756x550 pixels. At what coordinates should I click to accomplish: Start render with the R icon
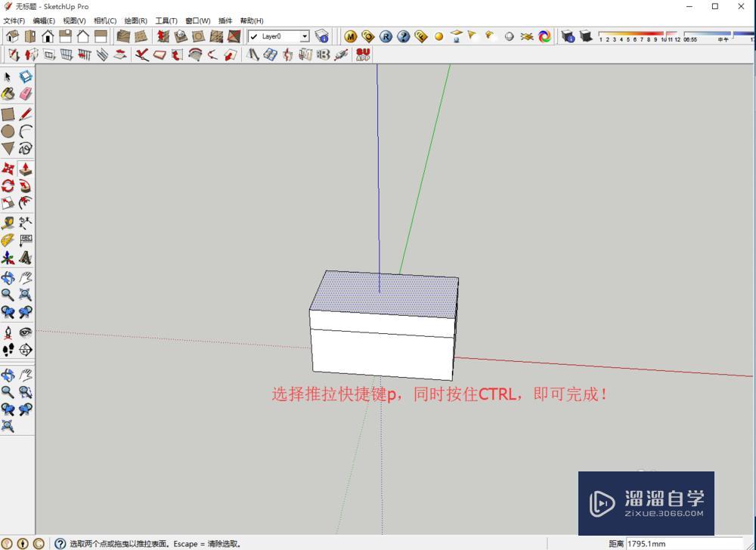pyautogui.click(x=386, y=36)
